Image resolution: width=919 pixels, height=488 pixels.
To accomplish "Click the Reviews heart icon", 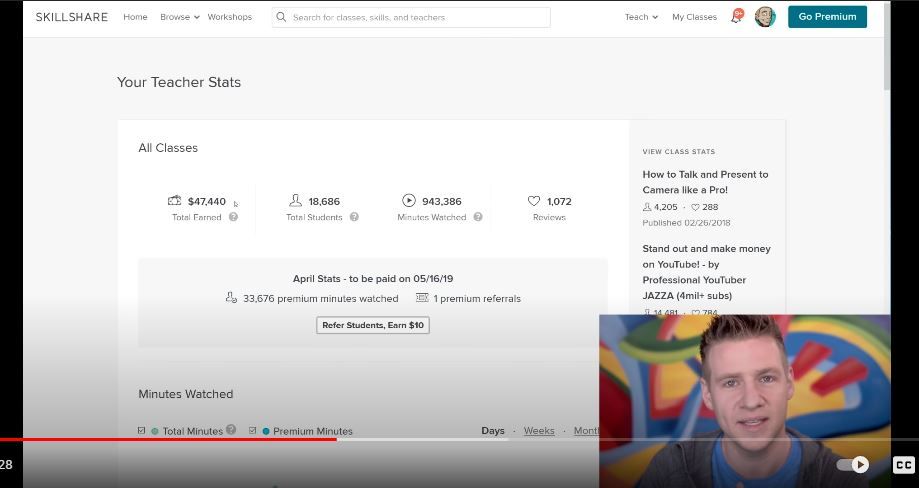I will tap(534, 201).
